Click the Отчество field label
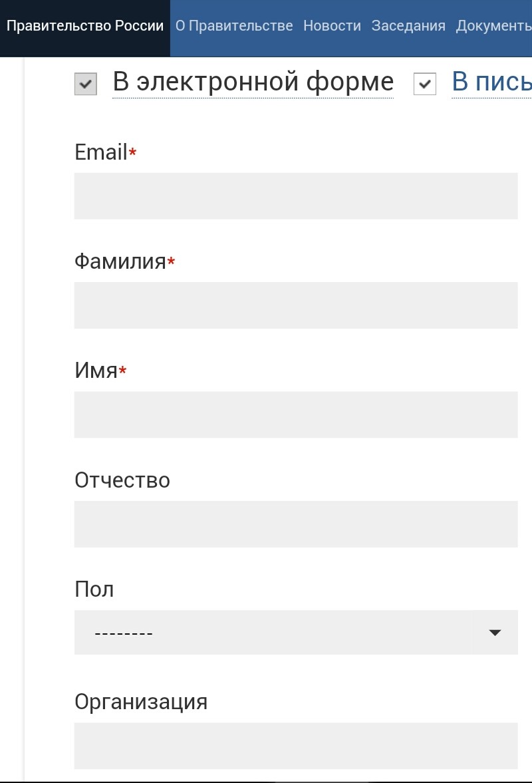Image resolution: width=532 pixels, height=783 pixels. point(122,480)
